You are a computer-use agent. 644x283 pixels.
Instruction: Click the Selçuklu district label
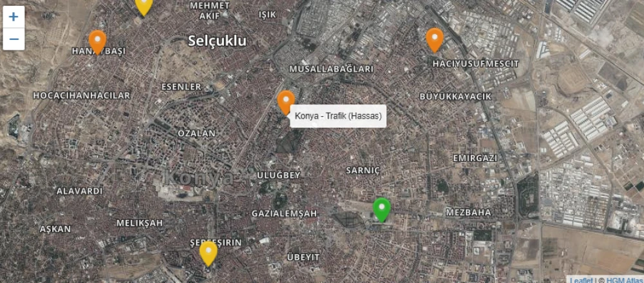(217, 41)
